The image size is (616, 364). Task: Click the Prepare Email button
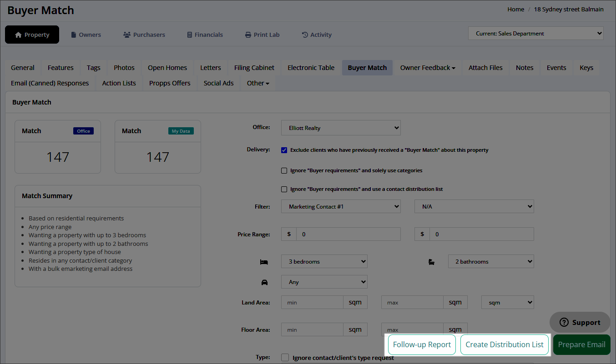582,344
